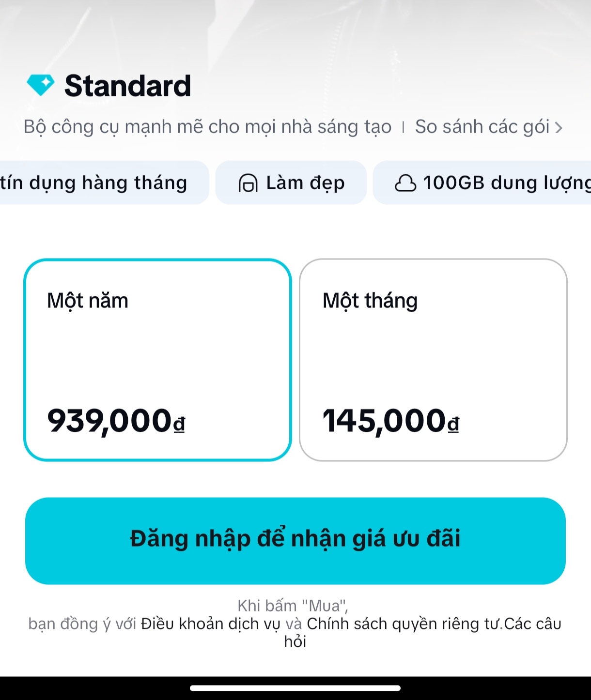Image resolution: width=591 pixels, height=700 pixels.
Task: Tap the Khi bấm "Mua" notice text
Action: pyautogui.click(x=293, y=606)
